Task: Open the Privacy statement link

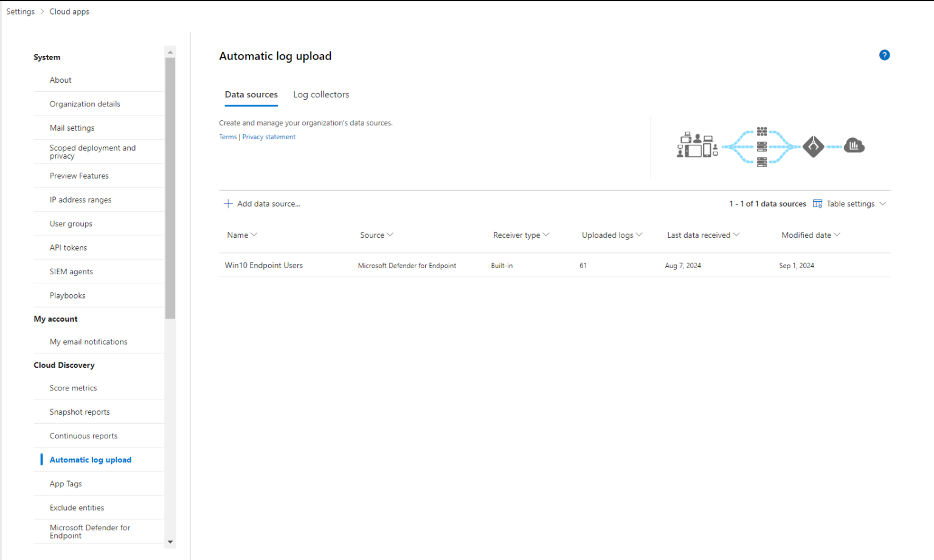Action: [x=269, y=136]
